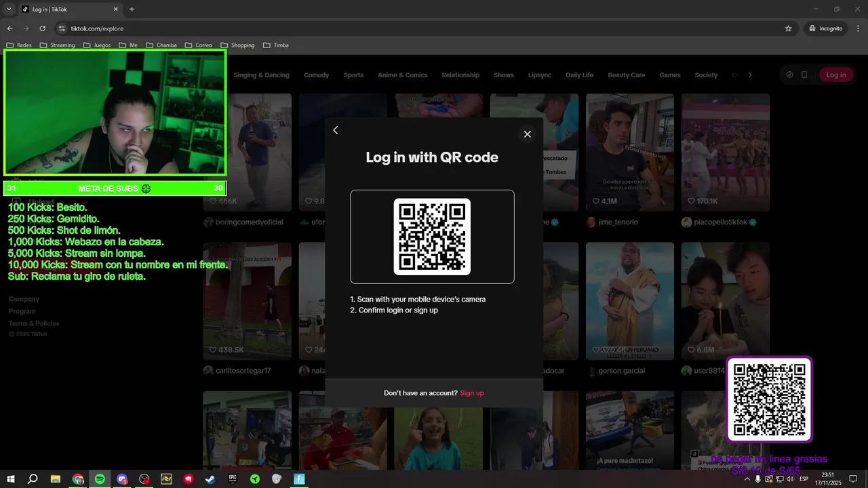Launch Steam from the taskbar
Image resolution: width=868 pixels, height=488 pixels.
click(x=210, y=479)
